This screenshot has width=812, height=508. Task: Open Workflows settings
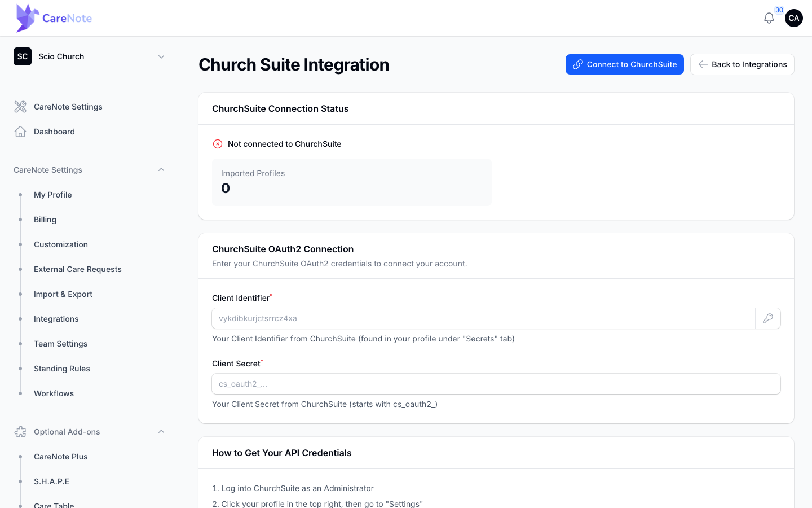tap(54, 393)
